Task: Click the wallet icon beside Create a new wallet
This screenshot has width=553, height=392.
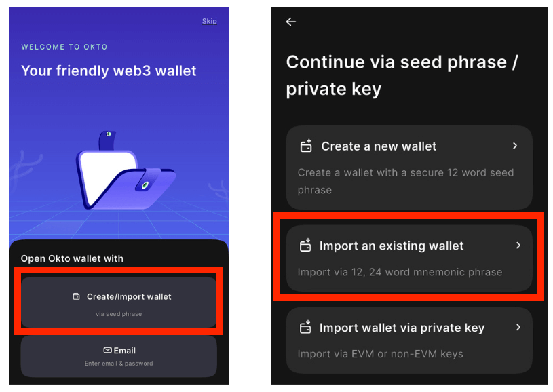Action: 306,146
